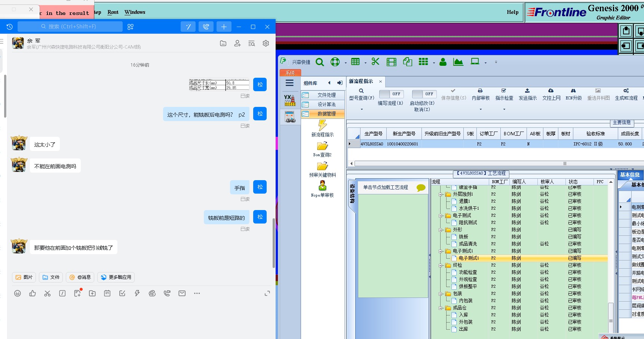Collapse the 终检 tree node
Screen dimensions: 644x339
441,265
